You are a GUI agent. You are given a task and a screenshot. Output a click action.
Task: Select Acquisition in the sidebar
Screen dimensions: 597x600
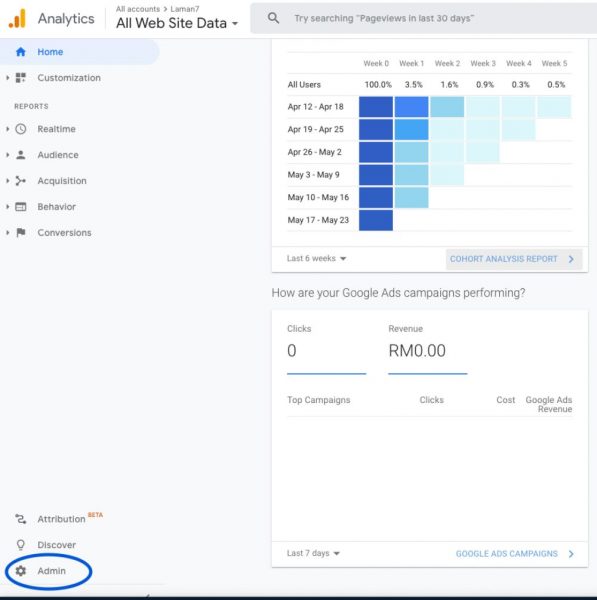[62, 181]
